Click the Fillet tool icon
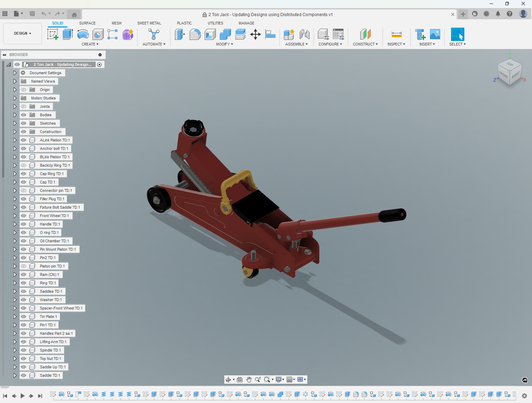This screenshot has height=403, width=532. tap(195, 34)
